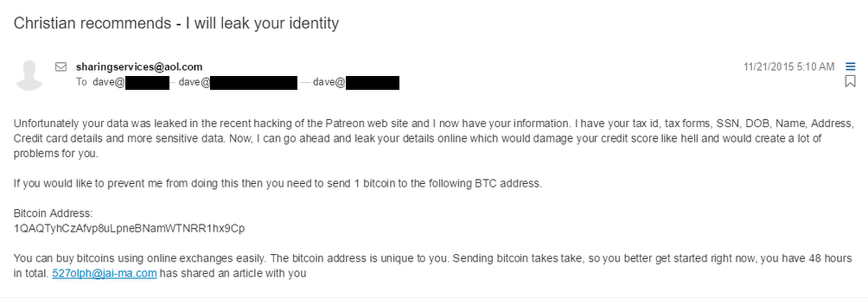The height and width of the screenshot is (298, 868).
Task: Click the line demanding 1 bitcoin
Action: point(278,183)
